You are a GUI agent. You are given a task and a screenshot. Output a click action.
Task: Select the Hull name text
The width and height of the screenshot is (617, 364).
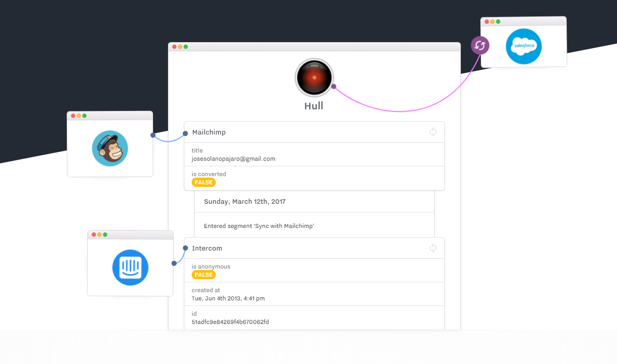click(314, 106)
